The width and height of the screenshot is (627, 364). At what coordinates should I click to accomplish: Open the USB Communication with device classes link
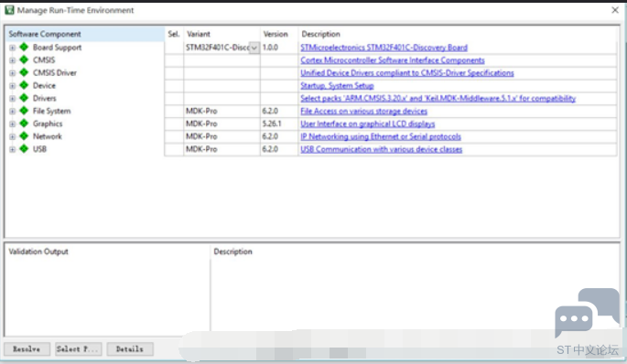click(x=381, y=149)
